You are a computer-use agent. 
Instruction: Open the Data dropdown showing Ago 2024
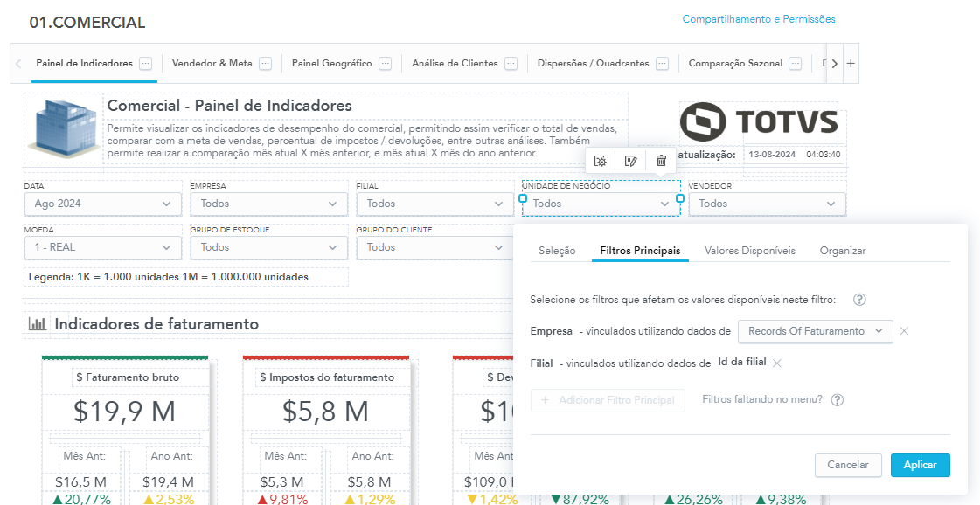[103, 204]
